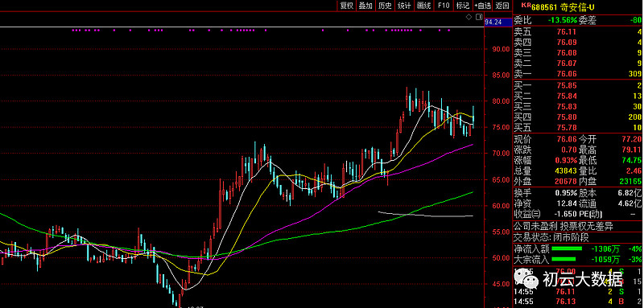Image resolution: width=644 pixels, height=308 pixels.
Task: Select the 历史 toolbar button
Action: point(385,6)
